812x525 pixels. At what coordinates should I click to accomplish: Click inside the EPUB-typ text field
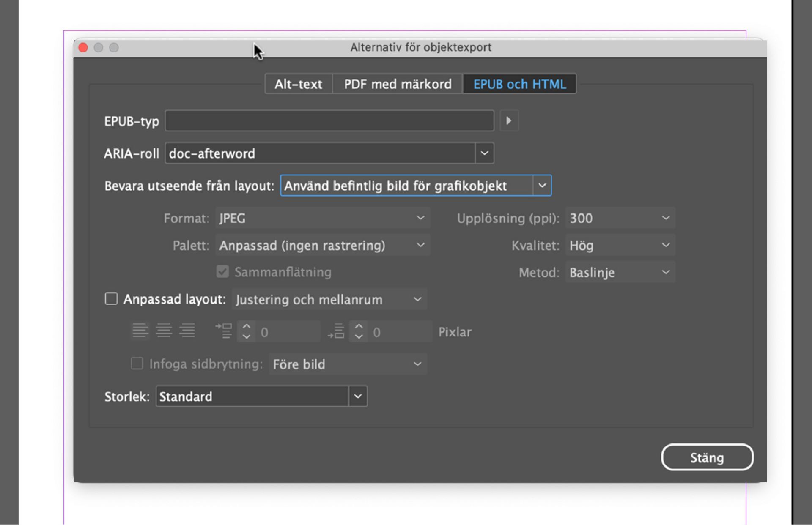(329, 121)
